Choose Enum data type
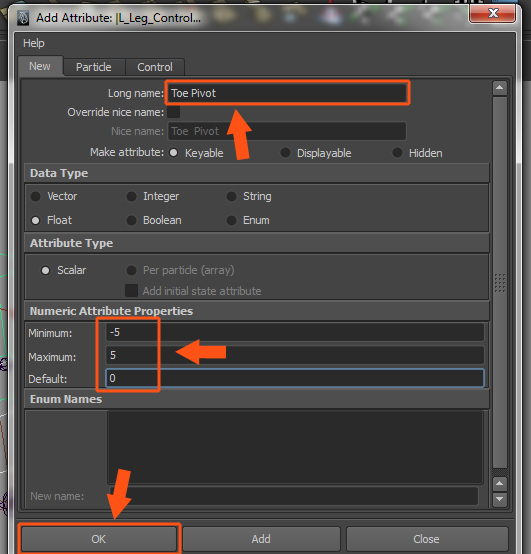The image size is (531, 554). pyautogui.click(x=231, y=220)
